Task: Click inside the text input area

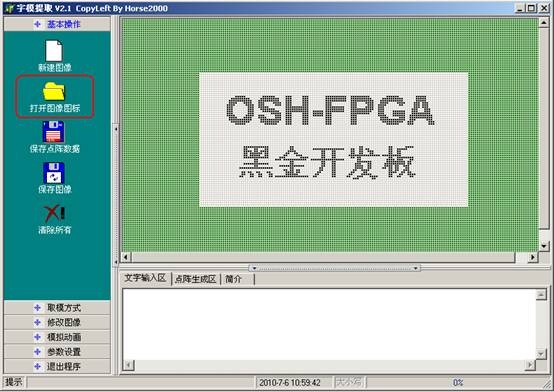Action: (x=329, y=324)
